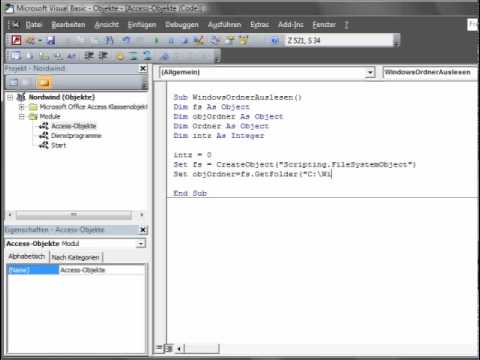Open the Project Explorer toolbar icon
480x360 pixels.
[x=215, y=41]
